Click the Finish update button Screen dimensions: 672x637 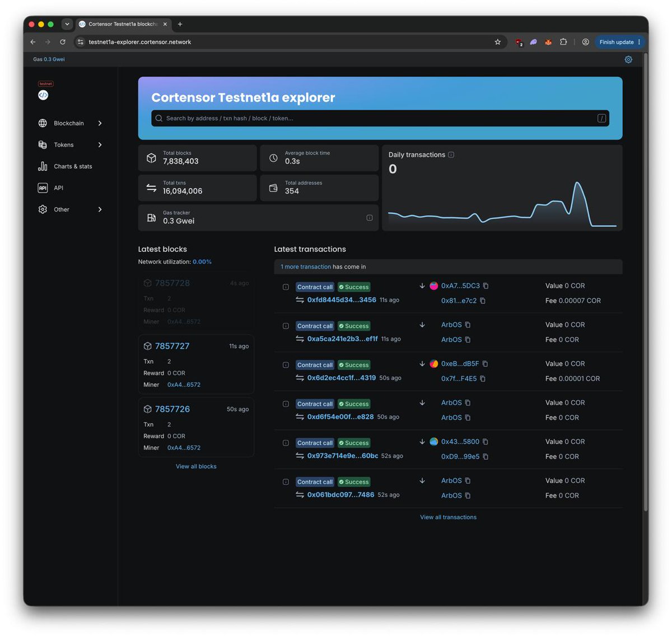tap(620, 42)
